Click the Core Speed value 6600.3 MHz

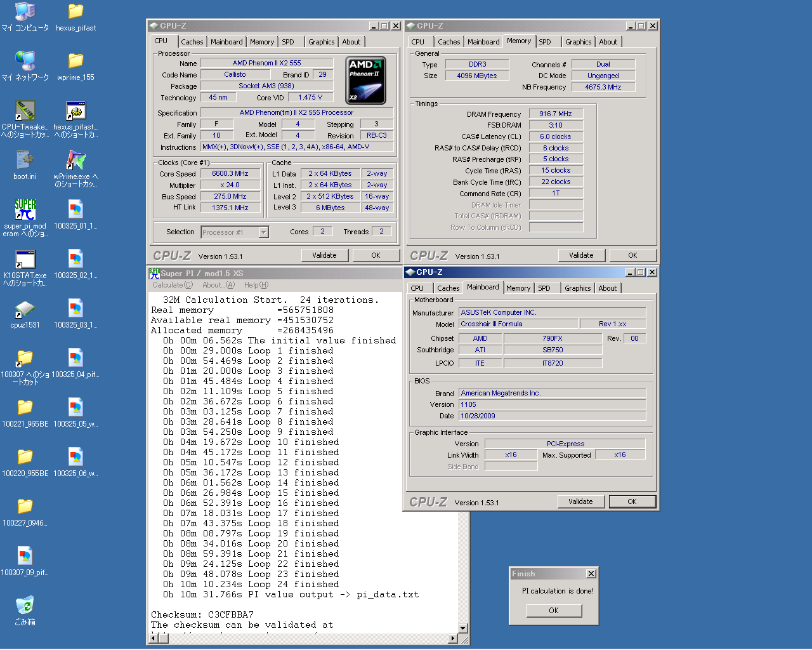coord(230,174)
